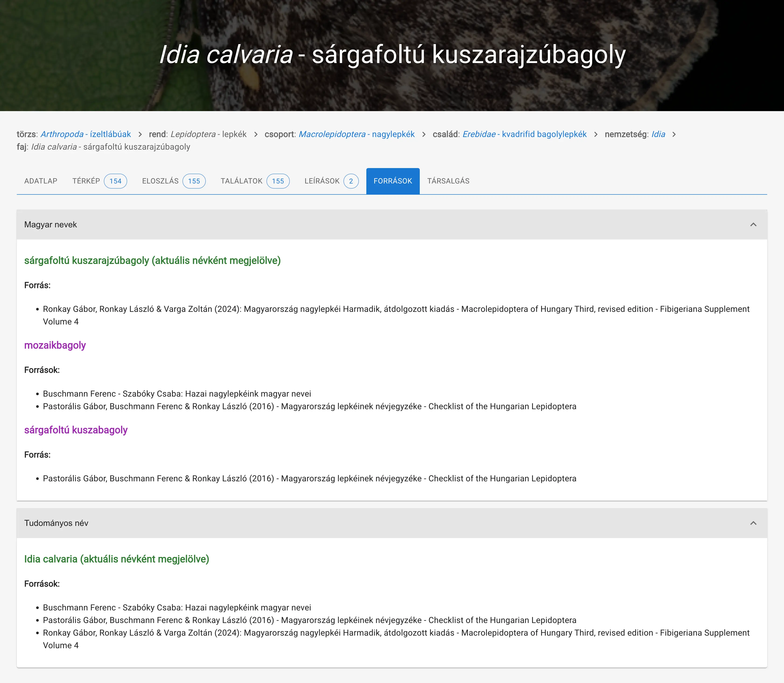
Task: Go to Erebidae - kvadrifid bagolylepkék family
Action: 524,134
